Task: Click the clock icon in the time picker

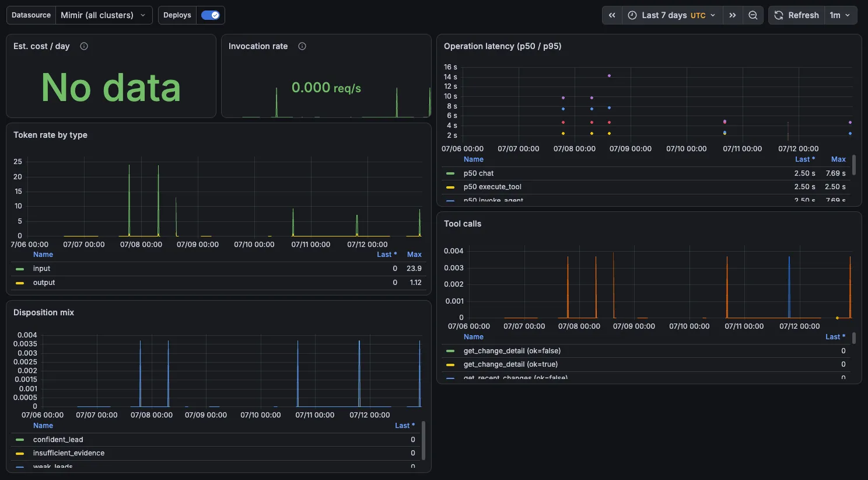Action: coord(632,15)
